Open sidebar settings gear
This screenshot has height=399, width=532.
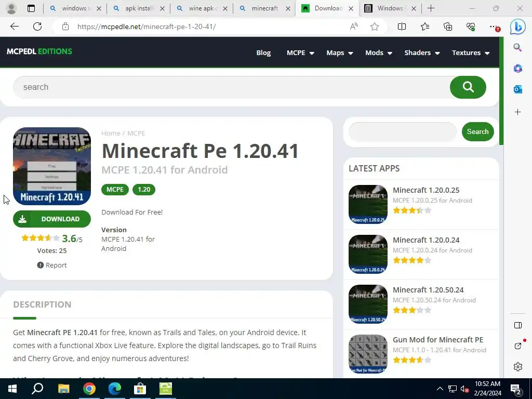pos(518,367)
